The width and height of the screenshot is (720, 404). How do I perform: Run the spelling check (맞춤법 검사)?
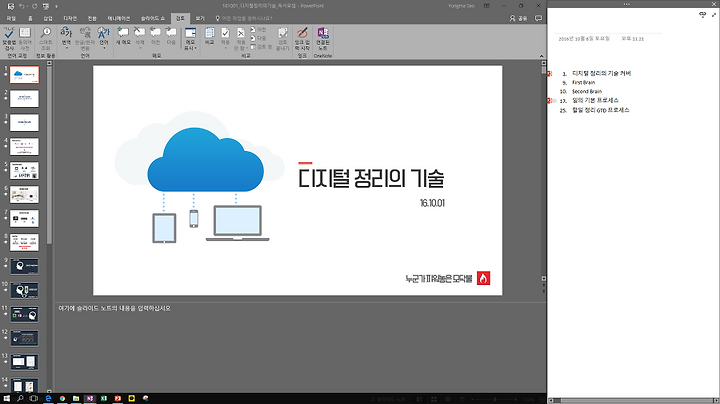tap(9, 39)
